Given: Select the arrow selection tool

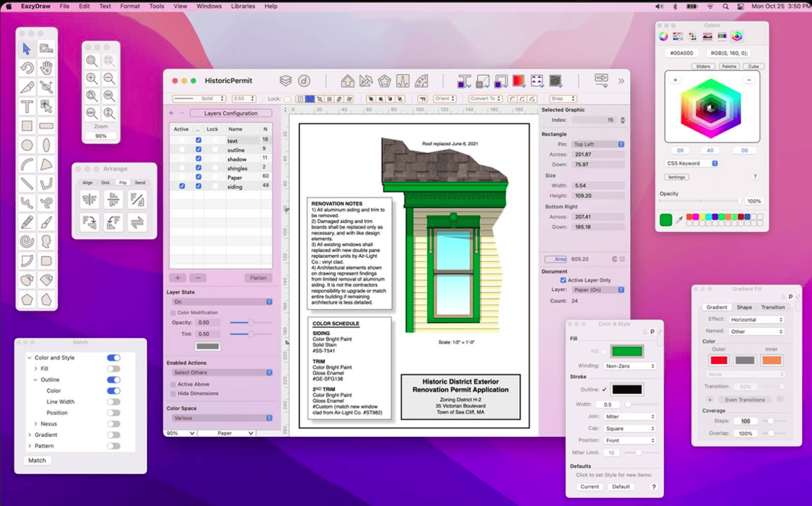Looking at the screenshot, I should point(27,49).
